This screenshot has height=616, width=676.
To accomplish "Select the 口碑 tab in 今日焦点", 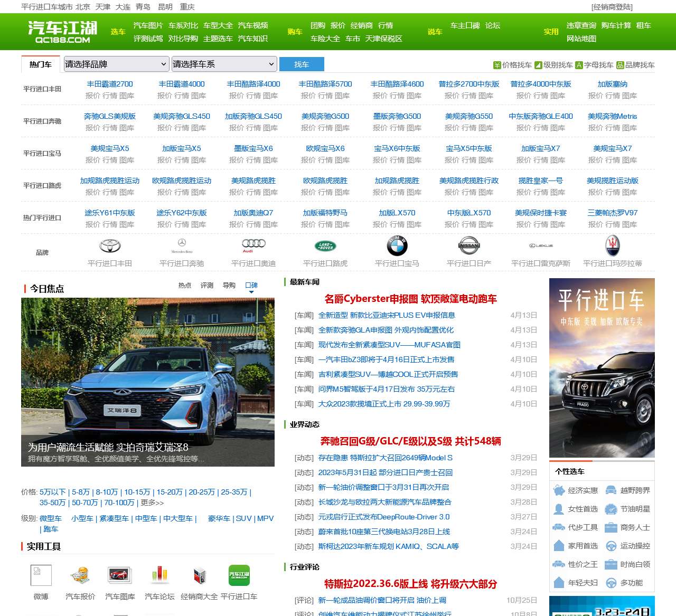I will coord(251,286).
